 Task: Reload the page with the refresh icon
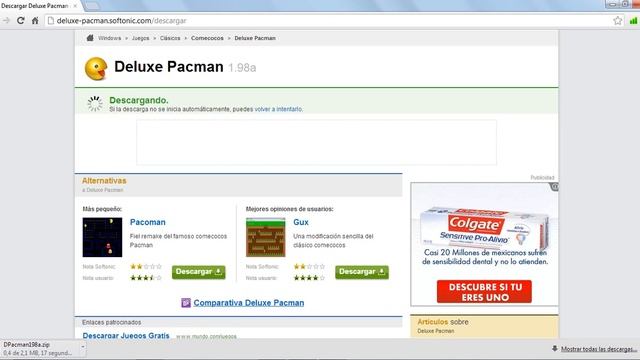[x=20, y=20]
